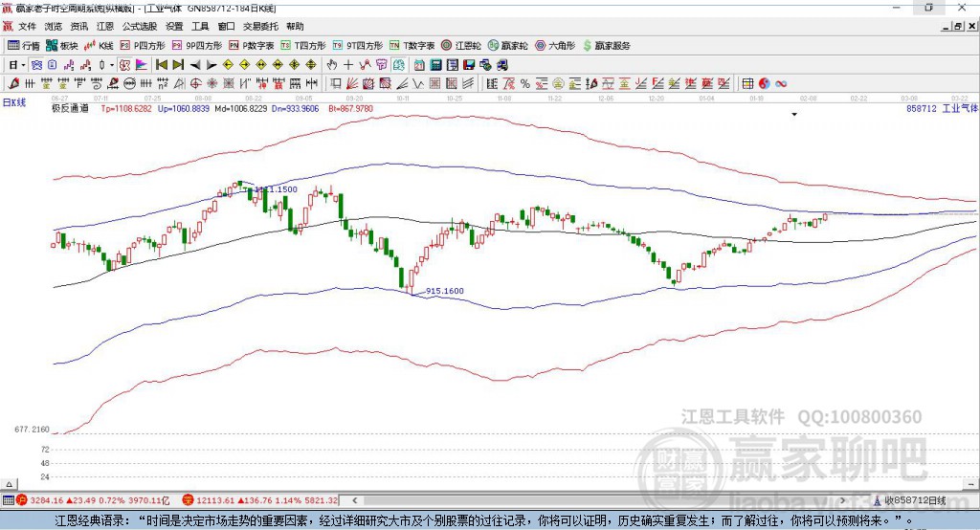Open the 江恩轮 Gann wheel
This screenshot has height=530, width=980.
coord(461,46)
